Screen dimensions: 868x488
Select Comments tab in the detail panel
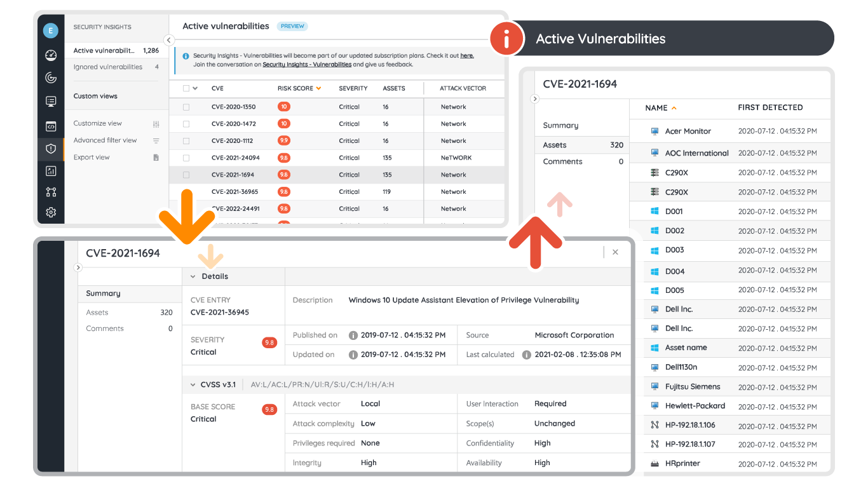[130, 329]
